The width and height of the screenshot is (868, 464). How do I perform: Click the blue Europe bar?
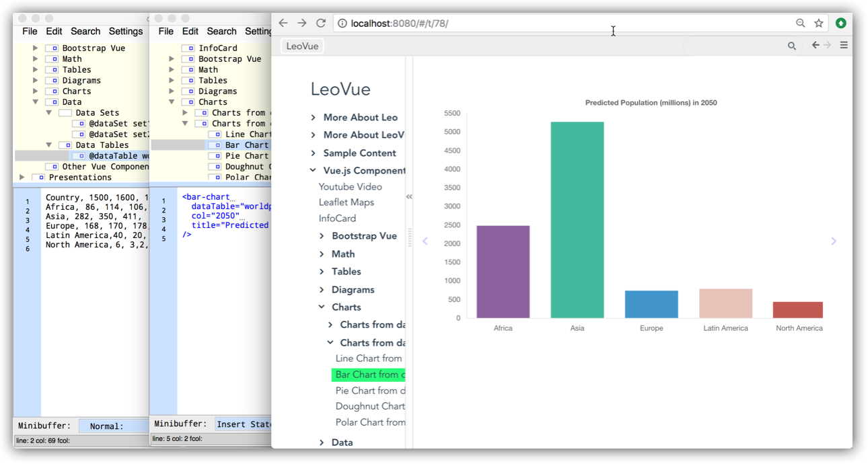(x=651, y=304)
